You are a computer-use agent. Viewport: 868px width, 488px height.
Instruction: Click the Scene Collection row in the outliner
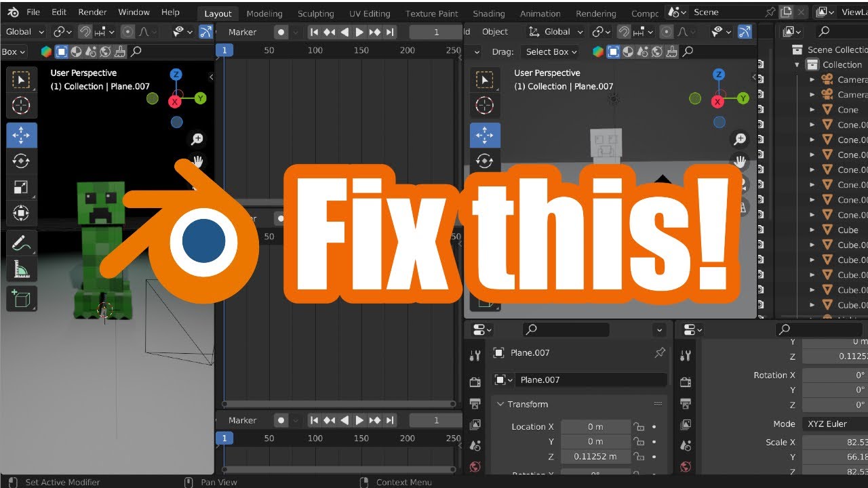tap(831, 49)
